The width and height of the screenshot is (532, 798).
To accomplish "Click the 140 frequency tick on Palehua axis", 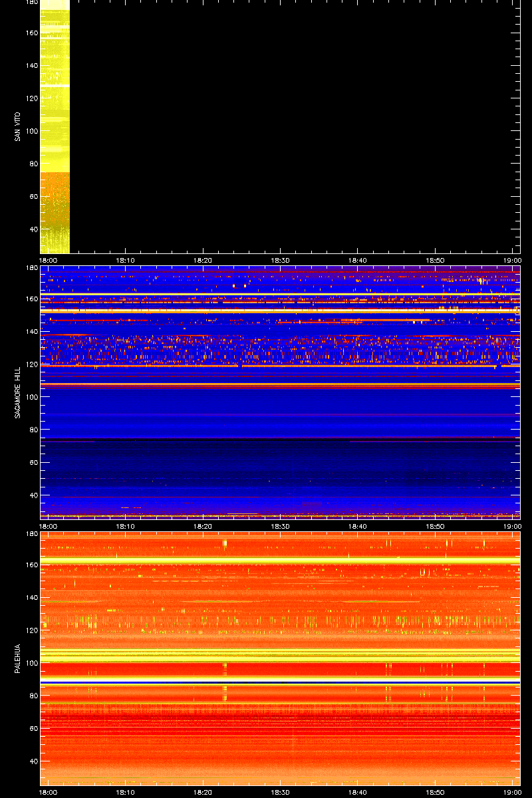I will 31,597.
